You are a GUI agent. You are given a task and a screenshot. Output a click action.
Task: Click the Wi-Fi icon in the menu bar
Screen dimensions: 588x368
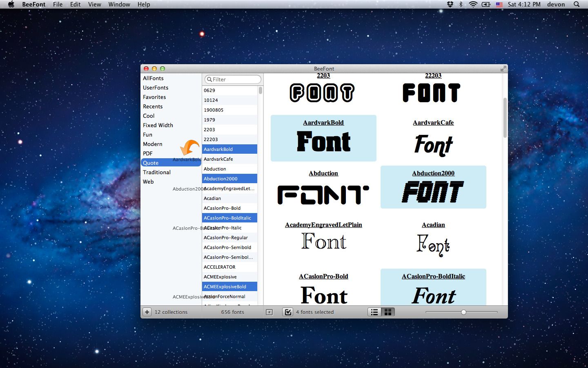click(x=472, y=4)
